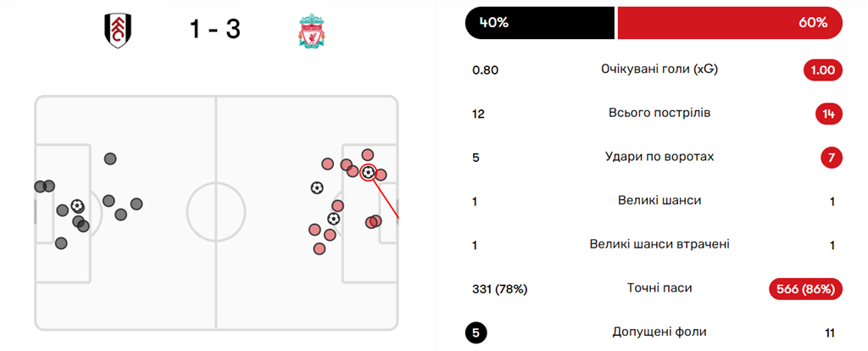Click the Liverpool goal icon outside the box
Viewport: 868px width, 351px height.
point(317,188)
